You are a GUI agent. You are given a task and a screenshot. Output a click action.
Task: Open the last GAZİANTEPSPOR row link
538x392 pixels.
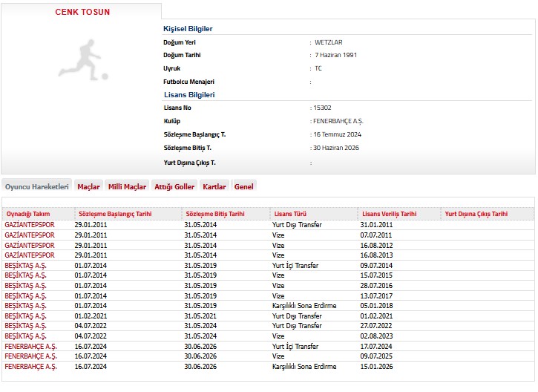click(x=30, y=255)
